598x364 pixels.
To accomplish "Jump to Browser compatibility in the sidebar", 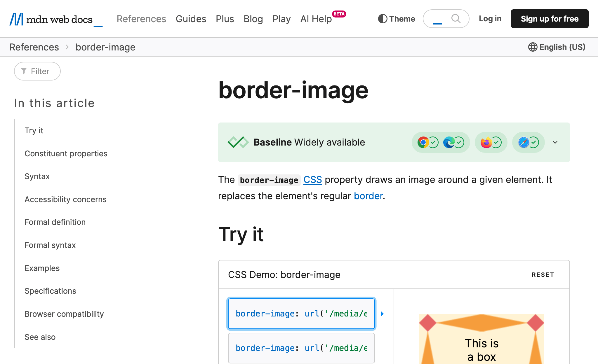I will 64,314.
